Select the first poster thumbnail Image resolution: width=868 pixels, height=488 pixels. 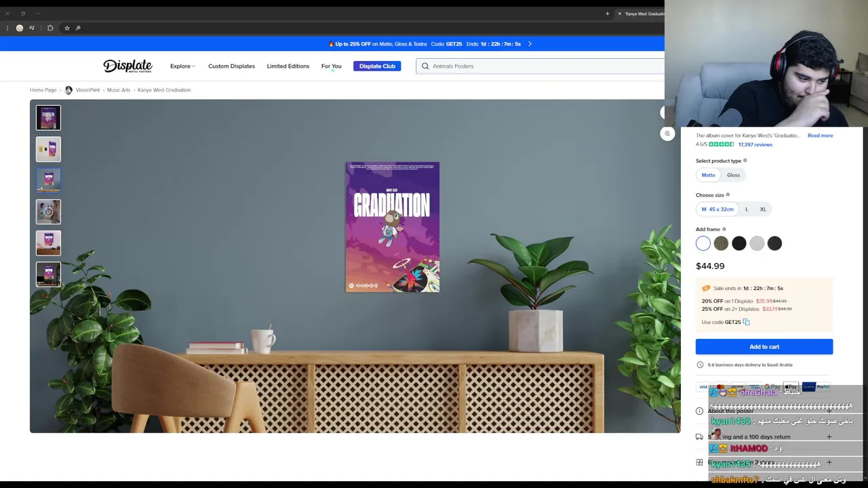point(48,118)
